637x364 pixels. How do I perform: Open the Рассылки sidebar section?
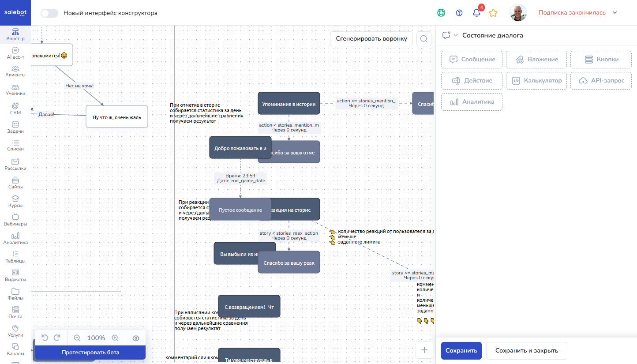15,164
